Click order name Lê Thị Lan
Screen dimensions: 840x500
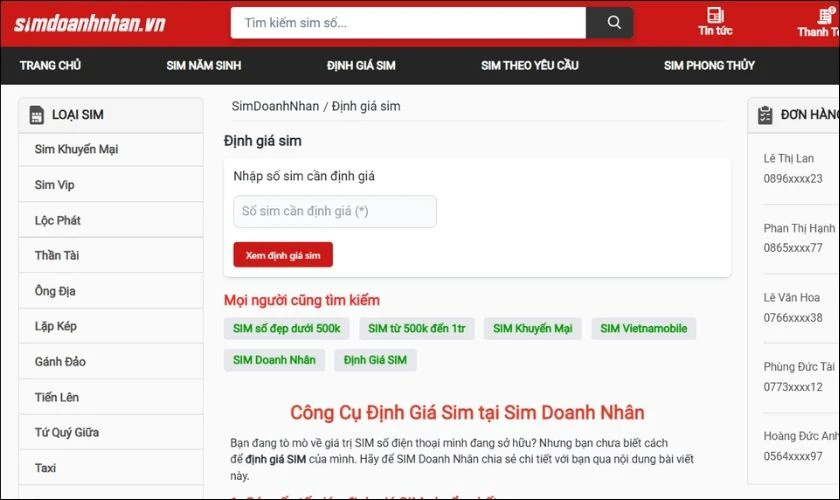click(789, 158)
